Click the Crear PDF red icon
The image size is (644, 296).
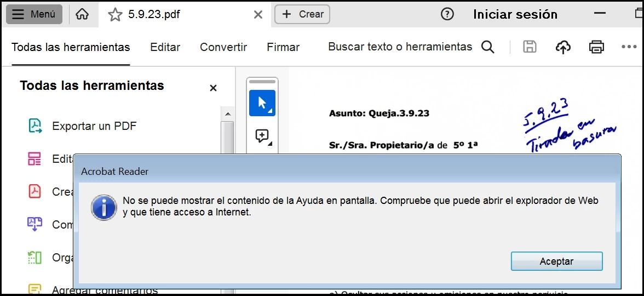tap(35, 192)
